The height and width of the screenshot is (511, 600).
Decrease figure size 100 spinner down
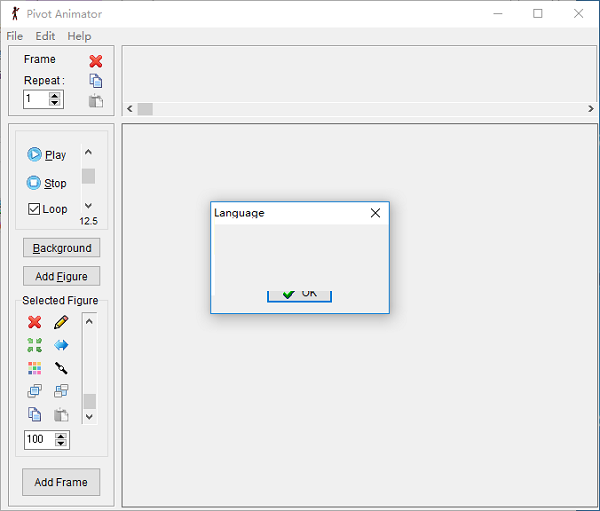[x=61, y=443]
